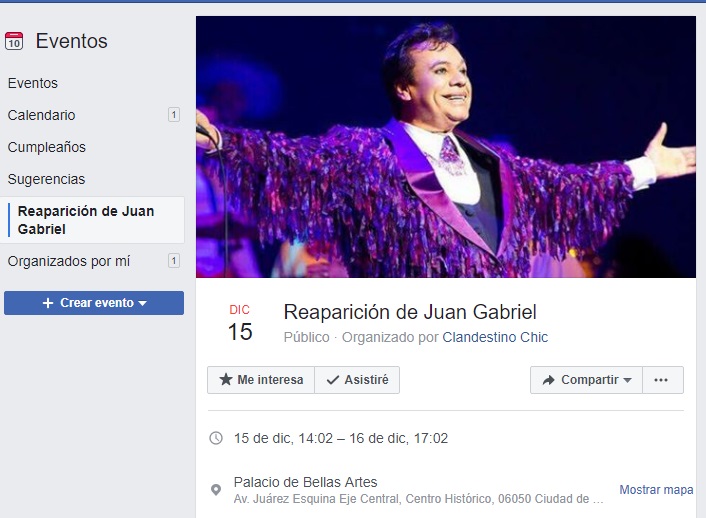Click the Calendario notification count badge
This screenshot has width=706, height=518.
point(174,115)
